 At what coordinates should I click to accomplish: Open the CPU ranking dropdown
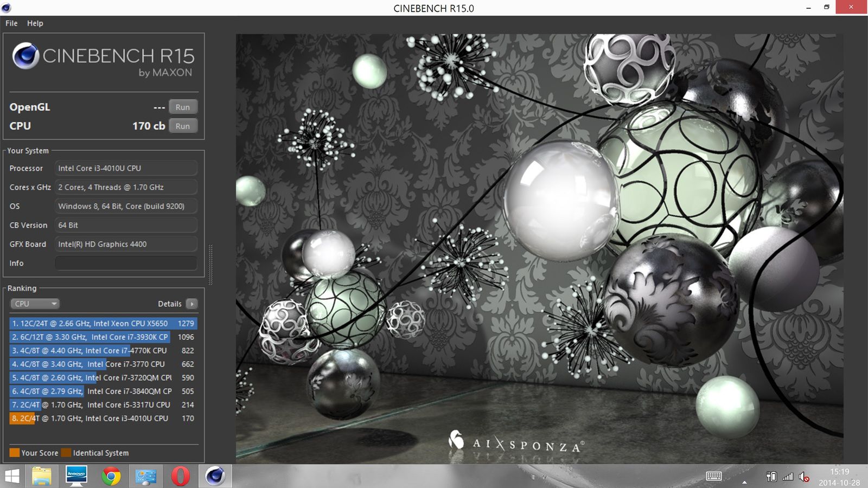click(x=35, y=304)
